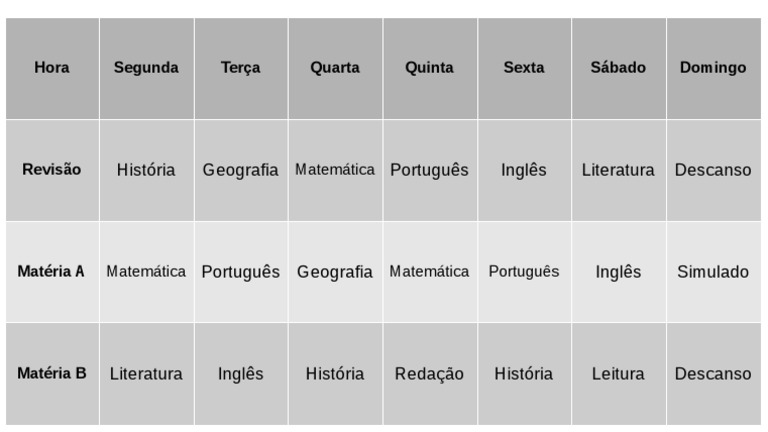Select Geografia in the Matéria A row
The height and width of the screenshot is (432, 768).
click(x=335, y=272)
